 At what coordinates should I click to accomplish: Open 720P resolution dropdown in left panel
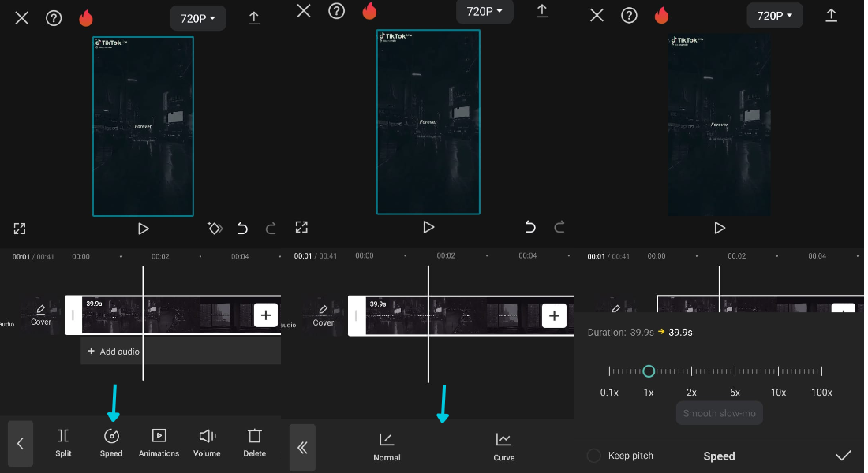(197, 18)
